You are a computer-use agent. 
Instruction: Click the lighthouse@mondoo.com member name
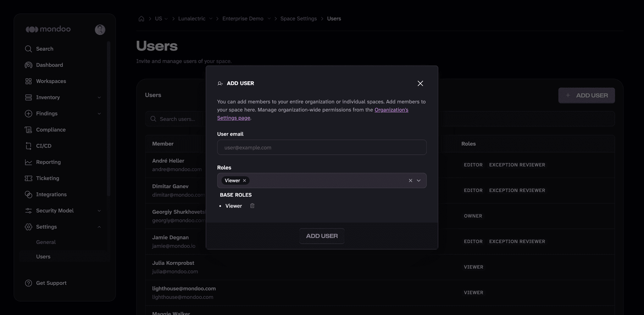[184, 289]
